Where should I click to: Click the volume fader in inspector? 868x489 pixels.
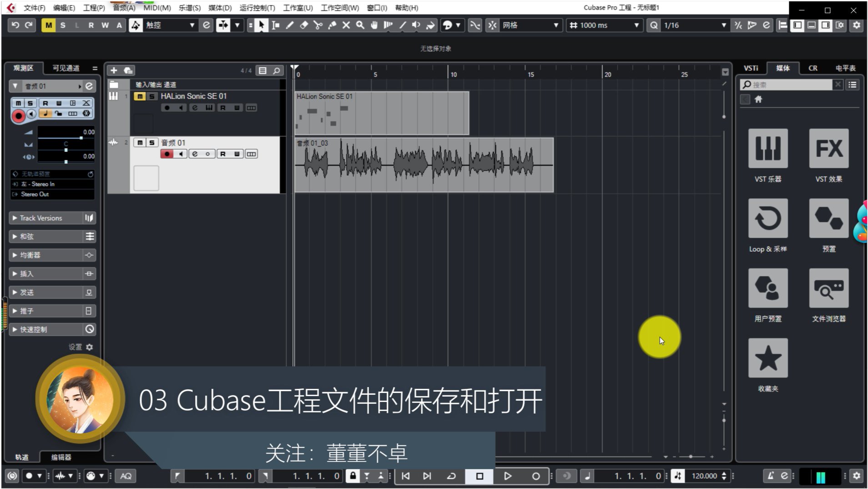(x=81, y=137)
